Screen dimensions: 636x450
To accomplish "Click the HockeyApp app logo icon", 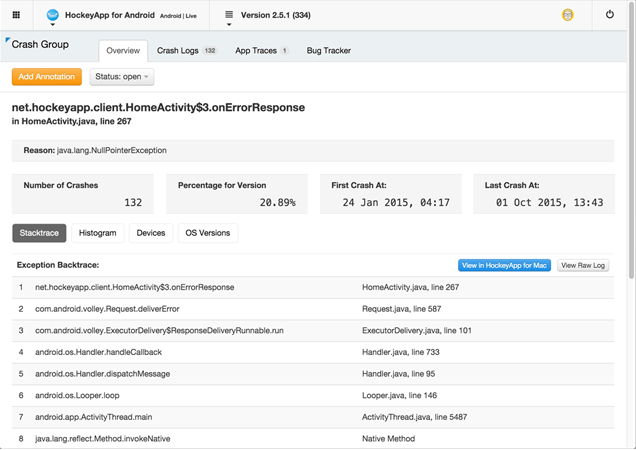I will pyautogui.click(x=53, y=15).
